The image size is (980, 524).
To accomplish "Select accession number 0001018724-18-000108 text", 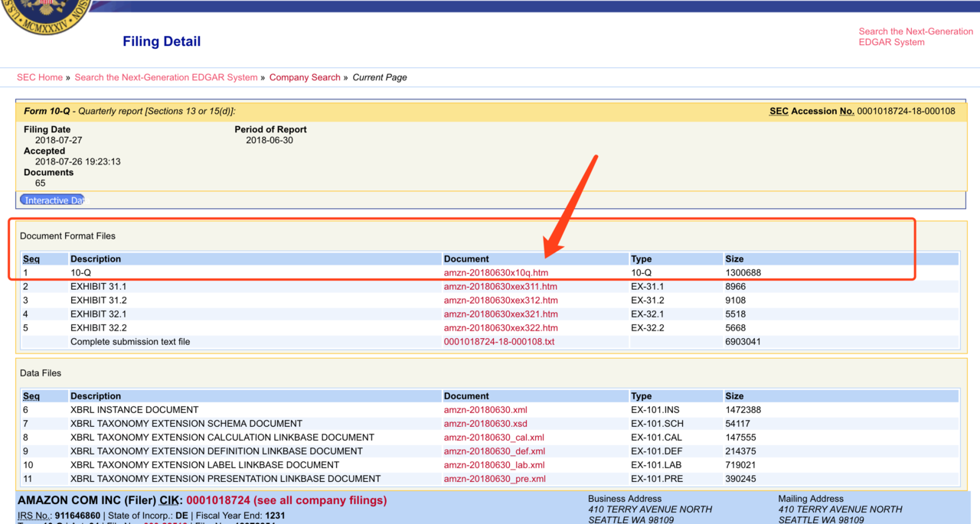I will pos(906,111).
